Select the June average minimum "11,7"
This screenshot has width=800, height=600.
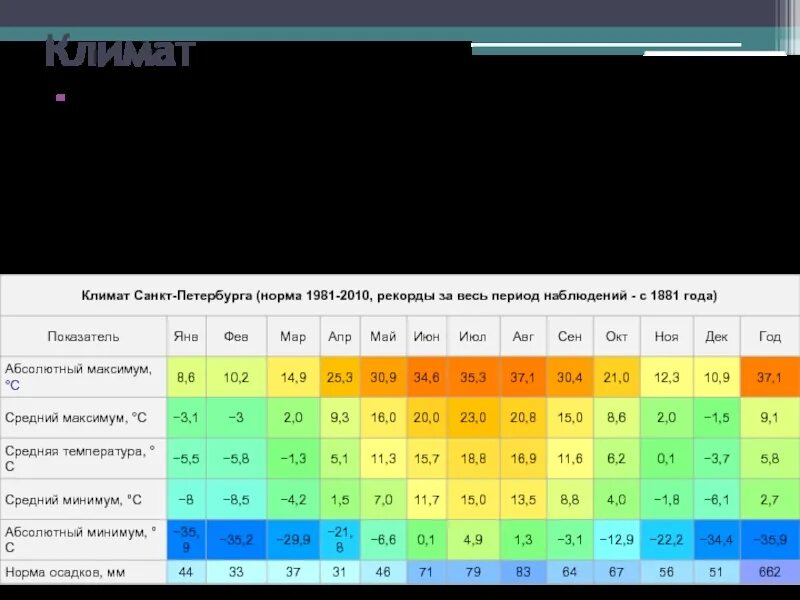(x=427, y=499)
